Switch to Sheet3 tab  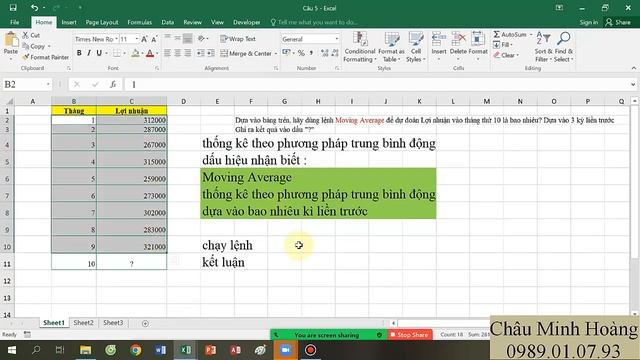pos(113,322)
